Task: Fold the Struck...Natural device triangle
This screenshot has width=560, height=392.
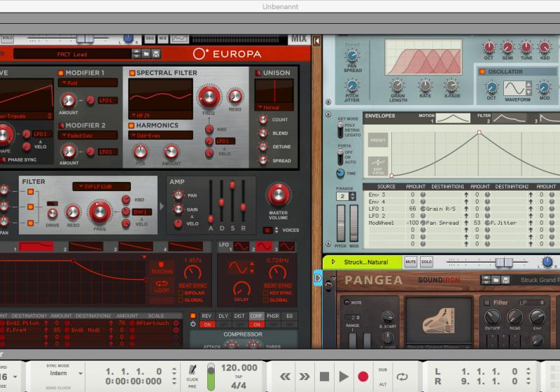Action: (x=333, y=262)
